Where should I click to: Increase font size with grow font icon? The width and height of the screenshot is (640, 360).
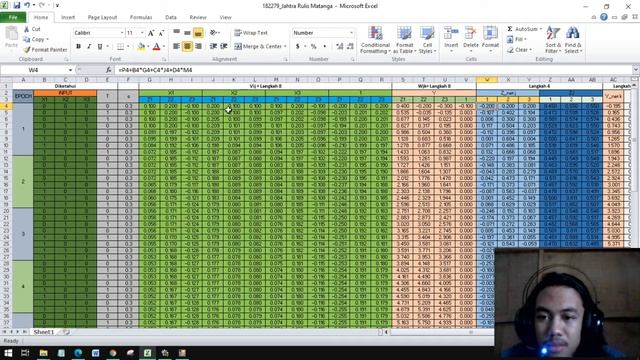(x=151, y=33)
